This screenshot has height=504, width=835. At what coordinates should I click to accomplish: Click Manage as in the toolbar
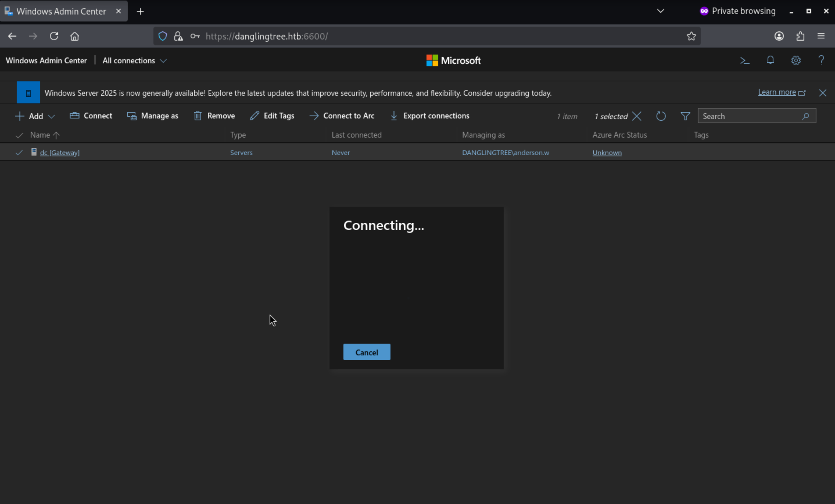pos(153,116)
